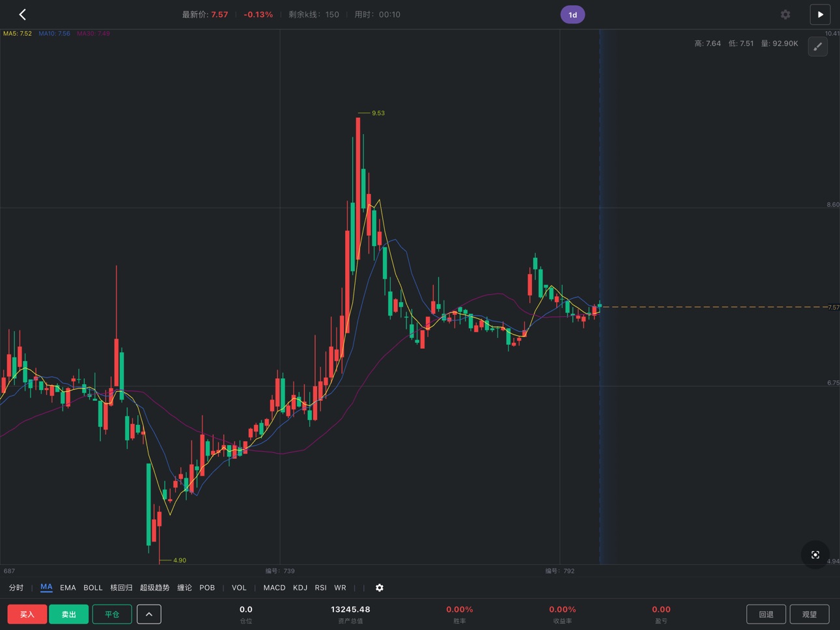Click the 回退 undo button

click(766, 614)
